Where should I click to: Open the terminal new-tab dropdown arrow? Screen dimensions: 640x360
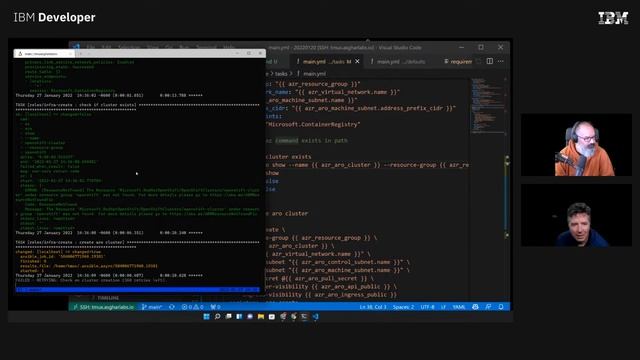click(x=89, y=53)
